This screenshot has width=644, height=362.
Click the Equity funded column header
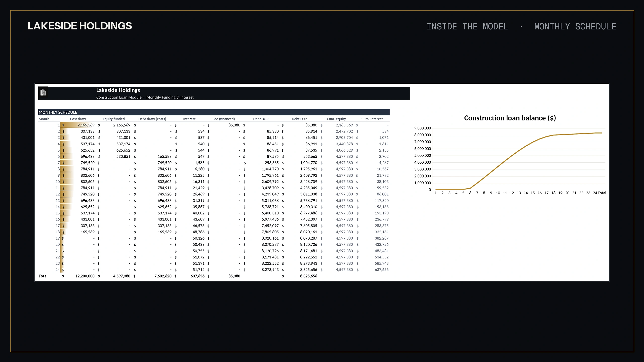(x=114, y=119)
